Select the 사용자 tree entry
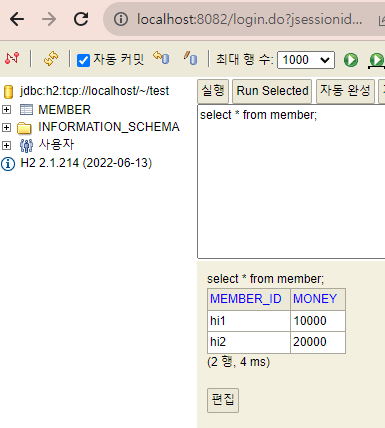Viewport: 385px width, 428px height. click(x=56, y=145)
